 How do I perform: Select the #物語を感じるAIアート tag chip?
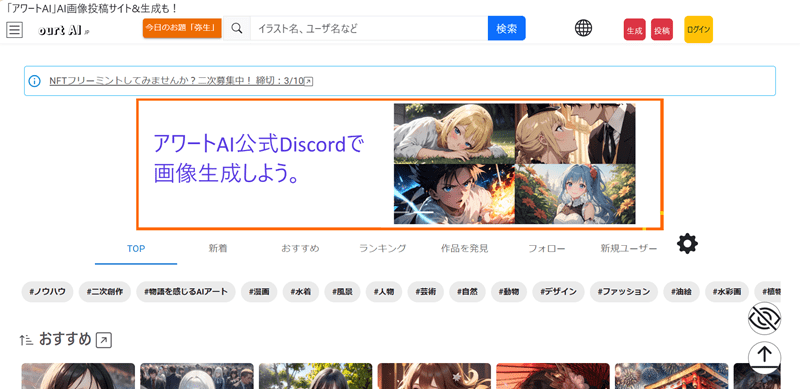coord(186,292)
